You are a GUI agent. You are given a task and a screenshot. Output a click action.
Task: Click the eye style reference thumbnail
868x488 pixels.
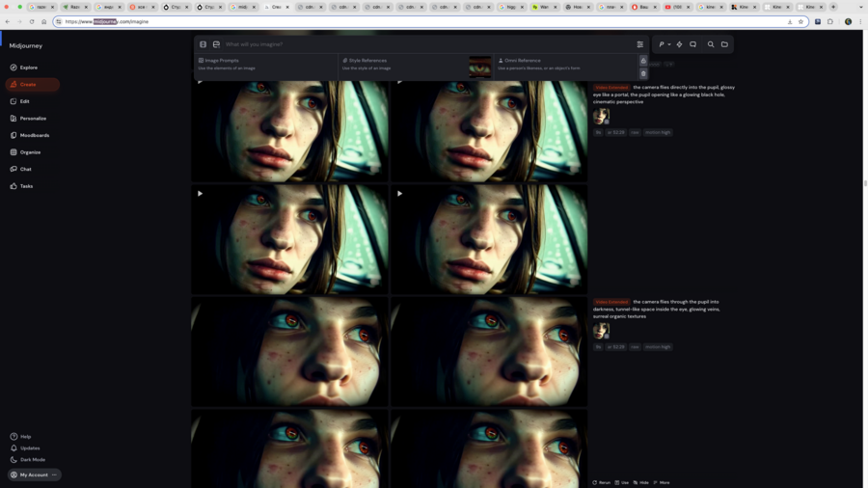coord(479,67)
